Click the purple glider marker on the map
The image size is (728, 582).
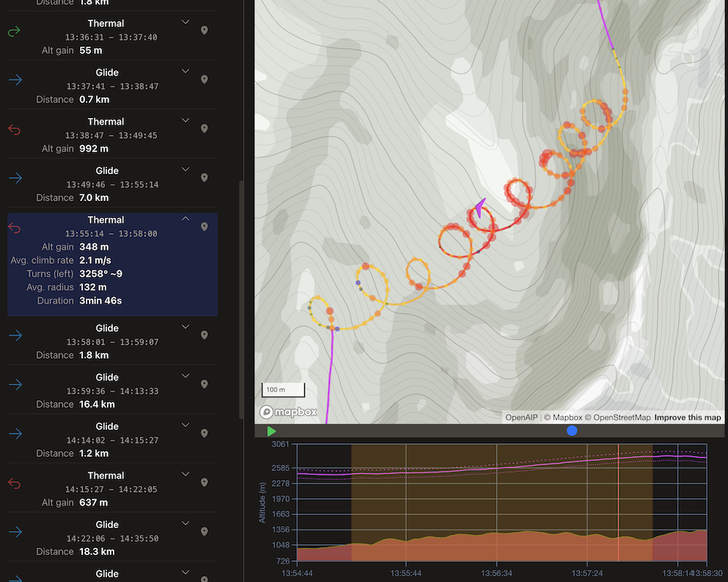[480, 208]
